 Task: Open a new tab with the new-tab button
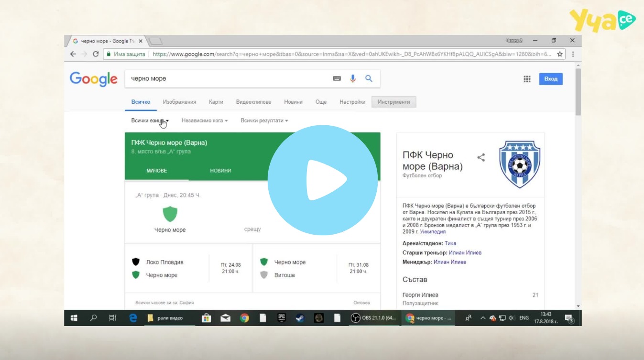tap(155, 41)
